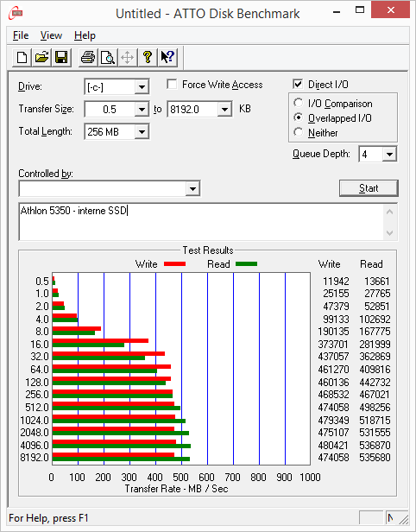Click the ATTO application icon in title bar
Image resolution: width=416 pixels, height=532 pixels.
point(16,14)
